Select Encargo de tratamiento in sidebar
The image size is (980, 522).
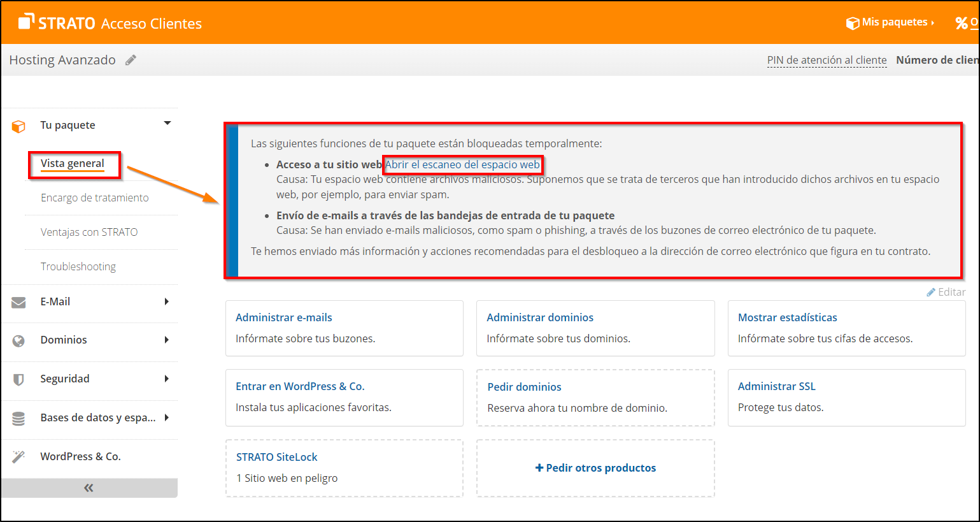(94, 198)
